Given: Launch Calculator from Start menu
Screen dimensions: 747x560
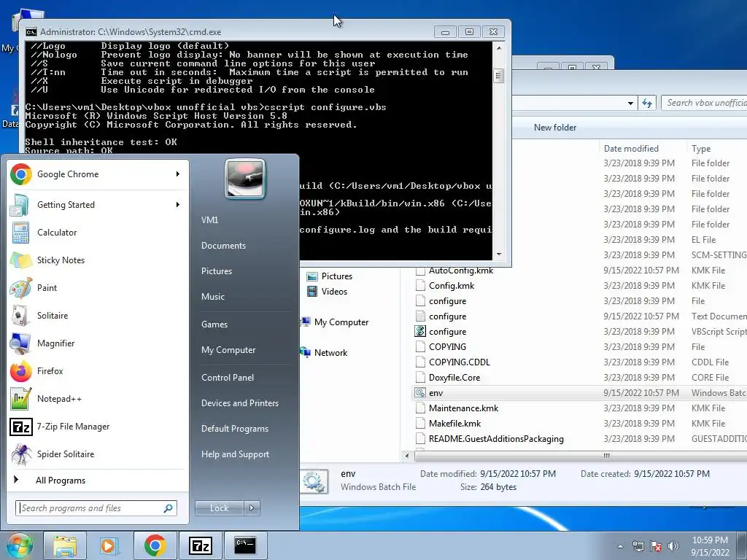Looking at the screenshot, I should click(x=97, y=233).
